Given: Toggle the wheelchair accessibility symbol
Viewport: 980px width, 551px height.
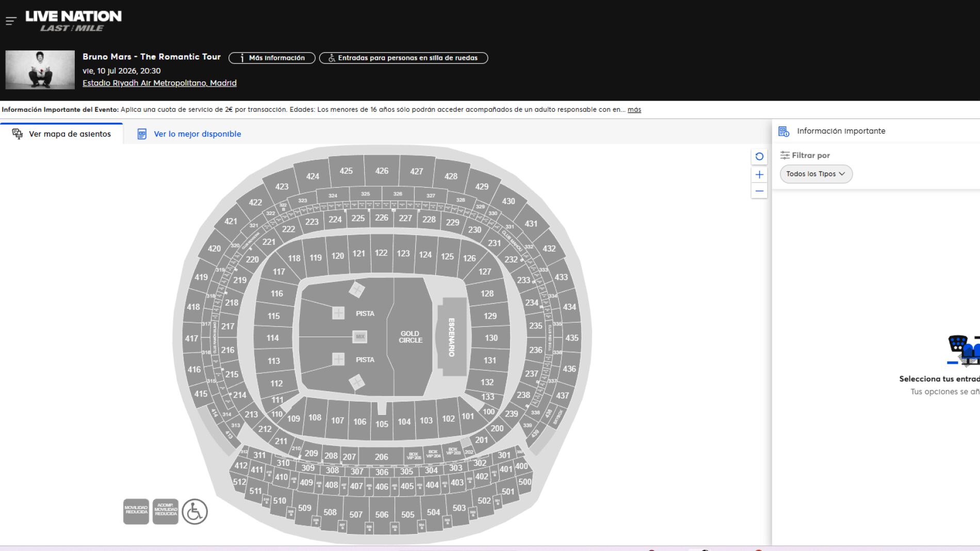Looking at the screenshot, I should (194, 512).
